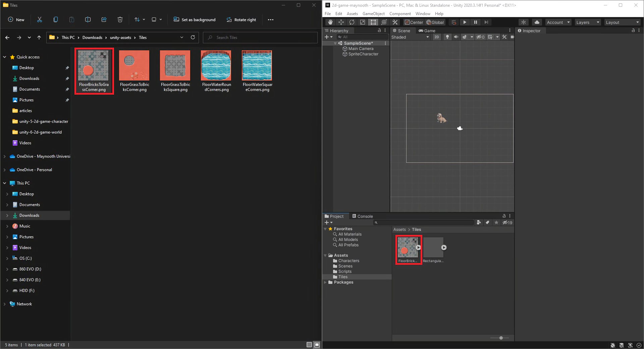Rename the selected file in Explorer
Screen dimensions: 644x349
click(88, 19)
